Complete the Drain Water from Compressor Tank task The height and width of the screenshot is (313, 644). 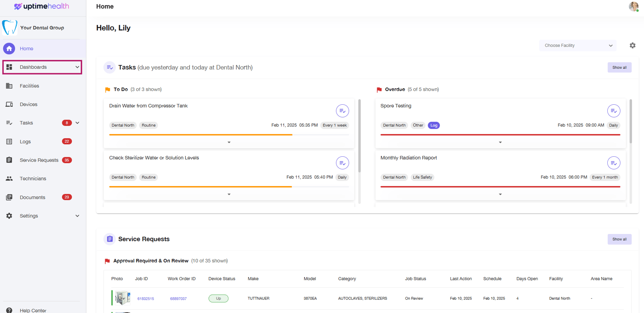point(342,111)
